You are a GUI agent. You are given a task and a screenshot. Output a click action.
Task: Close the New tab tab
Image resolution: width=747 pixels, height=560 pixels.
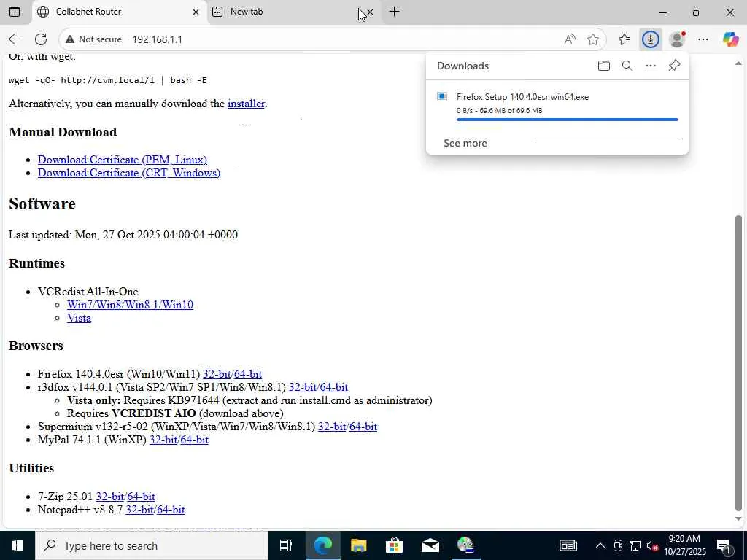370,12
